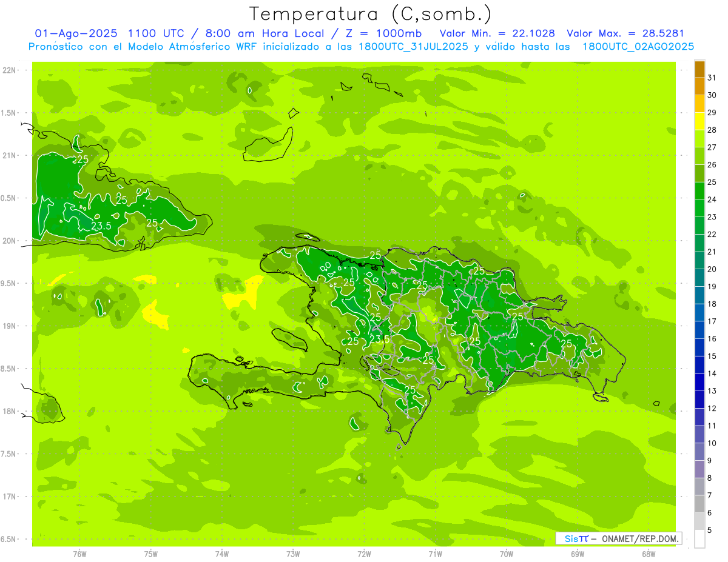Screen dimensions: 728x562
Task: Click the green legend swatch between 24 and 25
Action: [x=699, y=190]
